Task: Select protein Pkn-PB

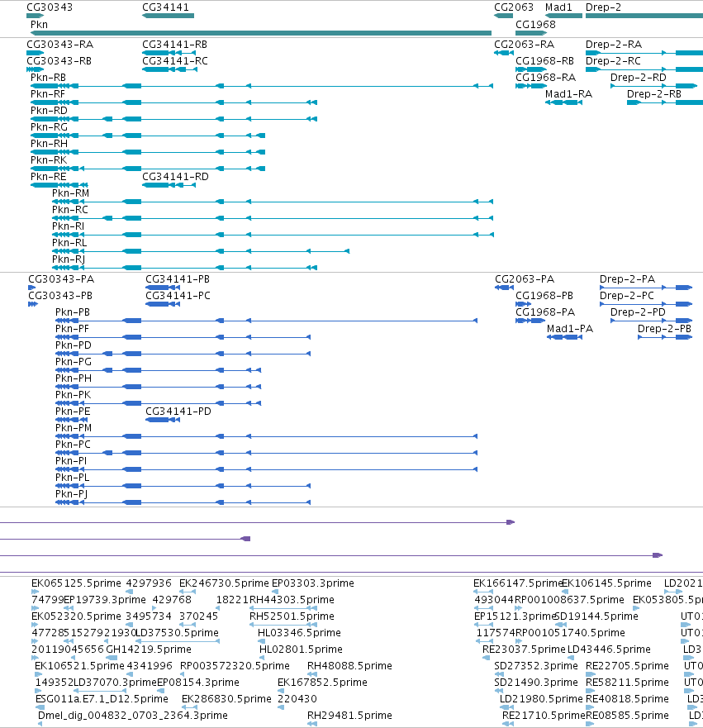Action: pyautogui.click(x=266, y=321)
